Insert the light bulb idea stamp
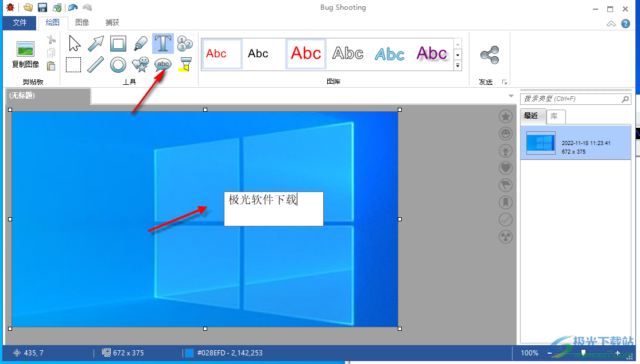The width and height of the screenshot is (640, 364). (x=506, y=151)
